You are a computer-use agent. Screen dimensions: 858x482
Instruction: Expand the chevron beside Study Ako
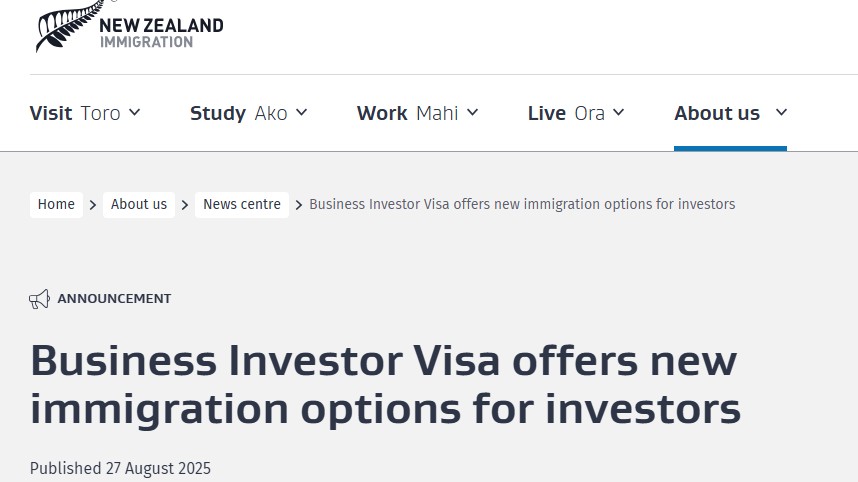click(302, 112)
